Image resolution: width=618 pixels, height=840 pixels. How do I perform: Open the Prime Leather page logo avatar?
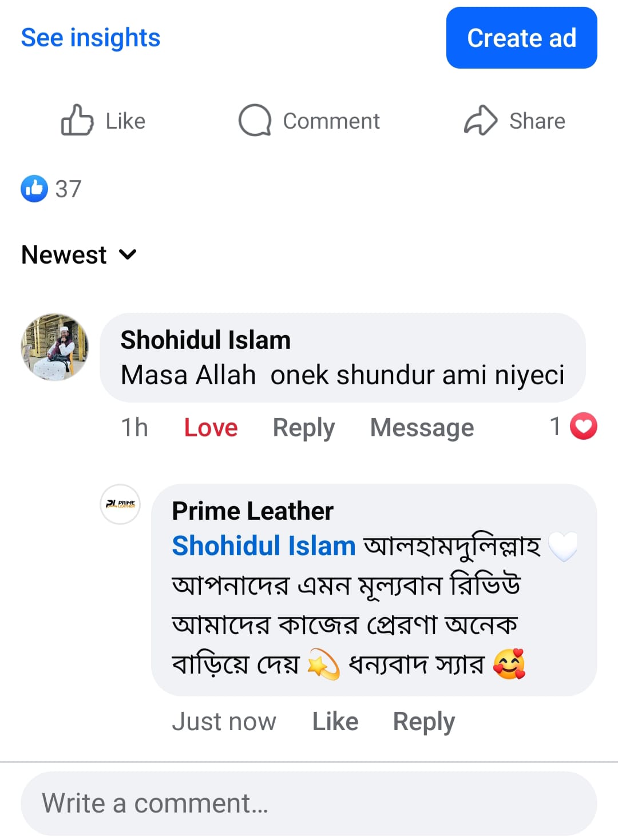click(x=120, y=504)
